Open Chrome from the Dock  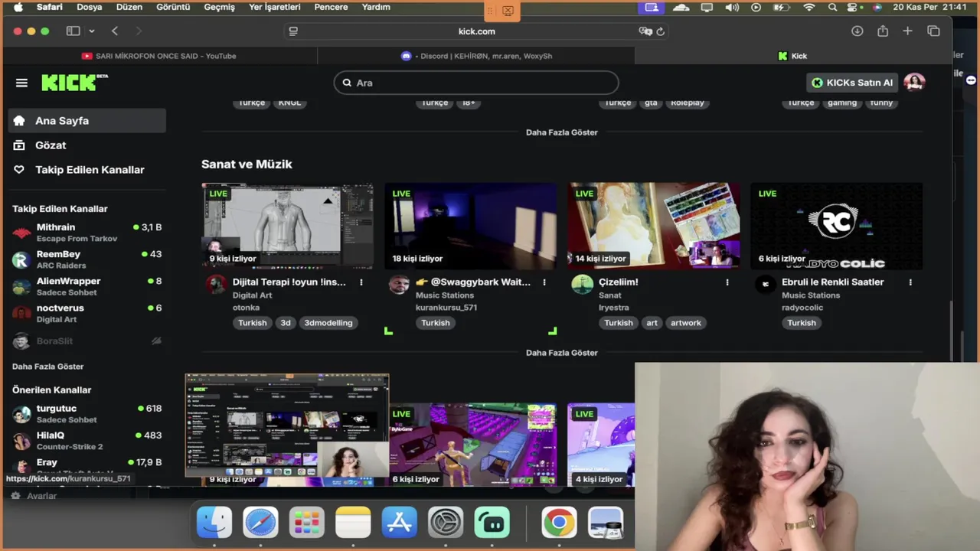click(559, 523)
